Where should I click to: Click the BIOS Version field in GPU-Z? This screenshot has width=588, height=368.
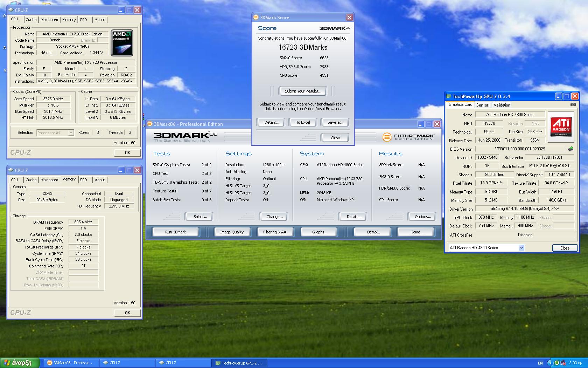[520, 149]
